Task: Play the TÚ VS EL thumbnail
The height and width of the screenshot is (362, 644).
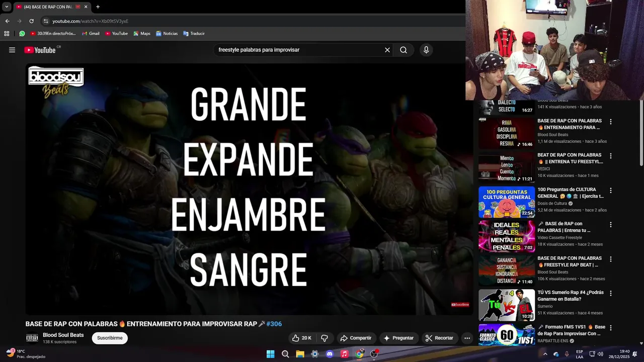Action: pyautogui.click(x=506, y=305)
